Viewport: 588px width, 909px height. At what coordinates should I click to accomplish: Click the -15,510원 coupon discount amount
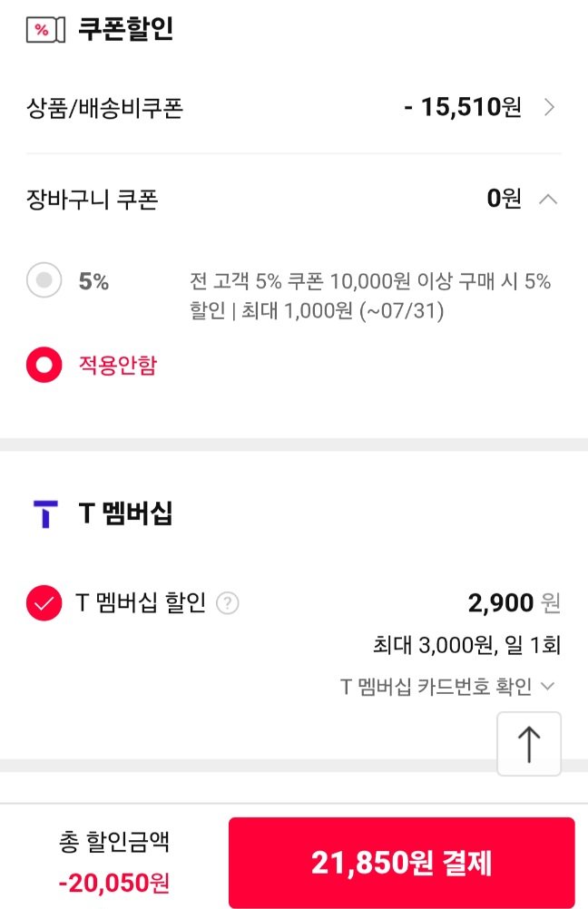click(x=463, y=108)
